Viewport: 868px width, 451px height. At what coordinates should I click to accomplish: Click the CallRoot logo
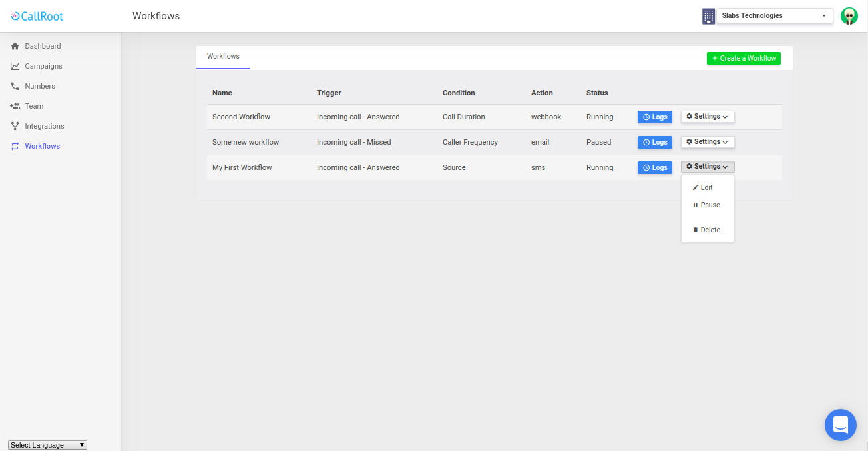(37, 15)
